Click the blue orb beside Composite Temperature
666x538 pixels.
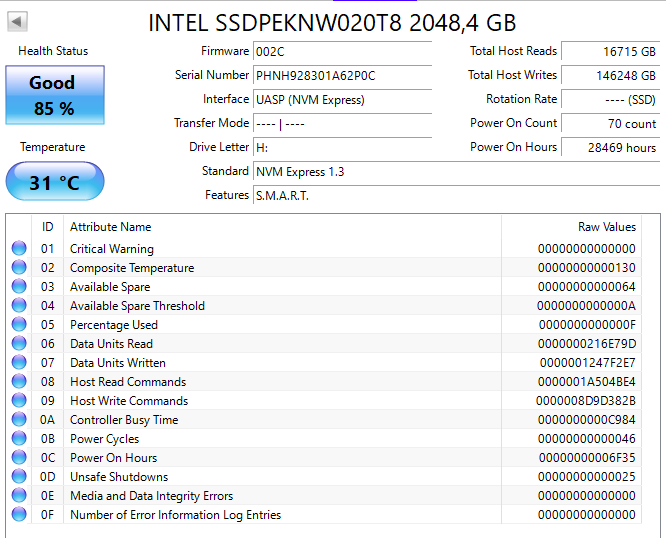coord(19,268)
